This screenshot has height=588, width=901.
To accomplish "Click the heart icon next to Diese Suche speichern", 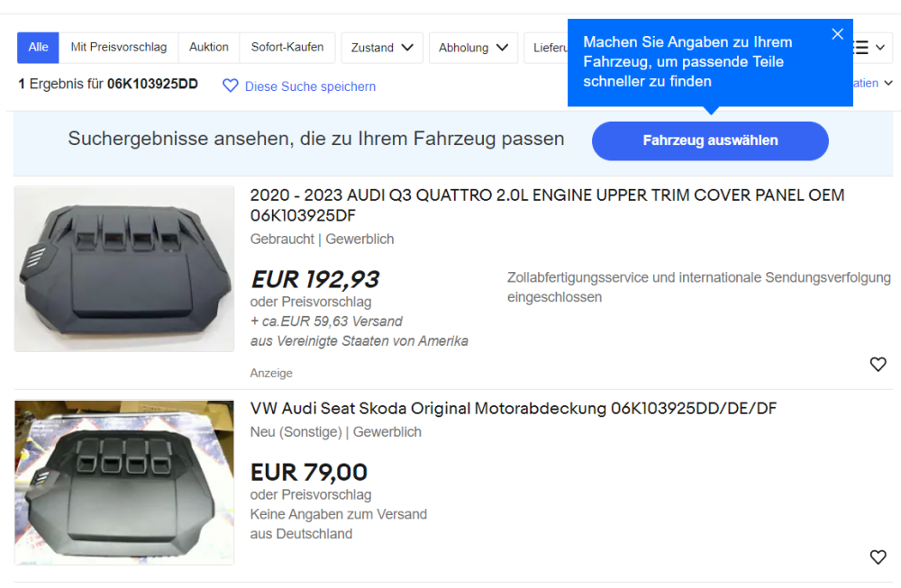I will 231,86.
